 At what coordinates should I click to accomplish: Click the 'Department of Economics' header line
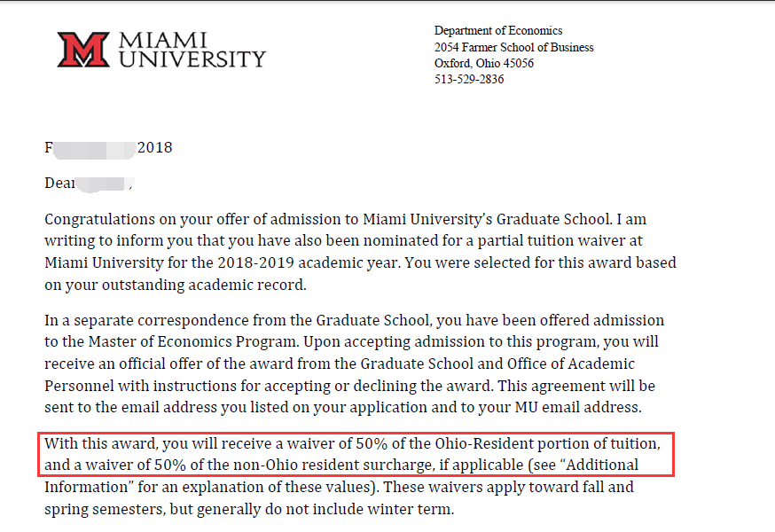498,31
